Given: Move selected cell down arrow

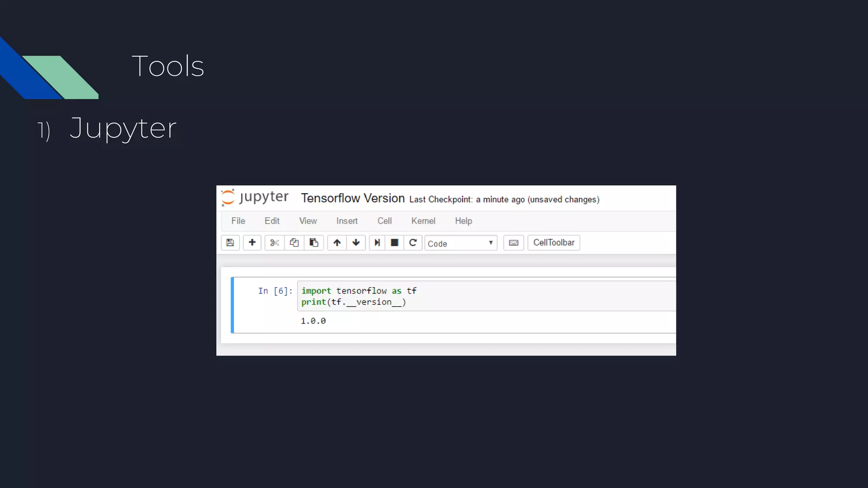Looking at the screenshot, I should pyautogui.click(x=356, y=243).
